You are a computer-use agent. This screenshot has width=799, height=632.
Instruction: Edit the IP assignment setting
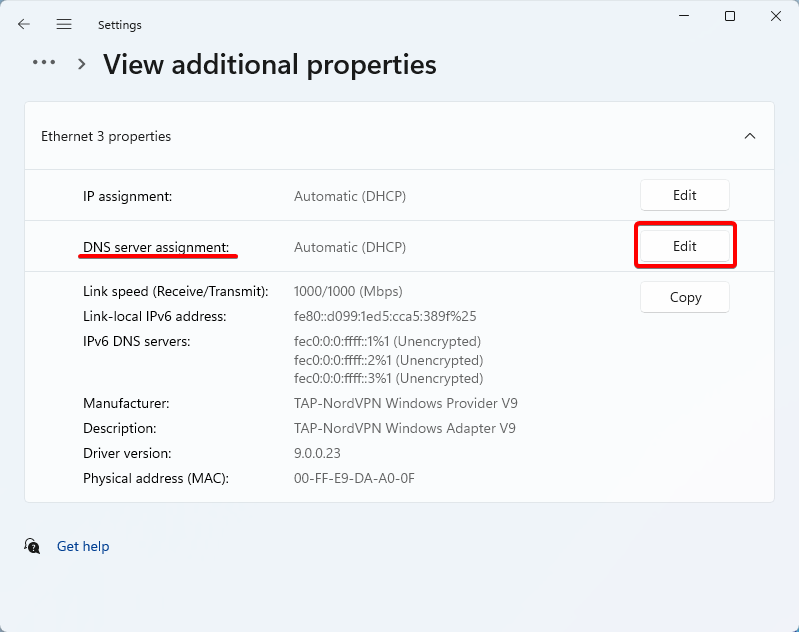(x=684, y=195)
